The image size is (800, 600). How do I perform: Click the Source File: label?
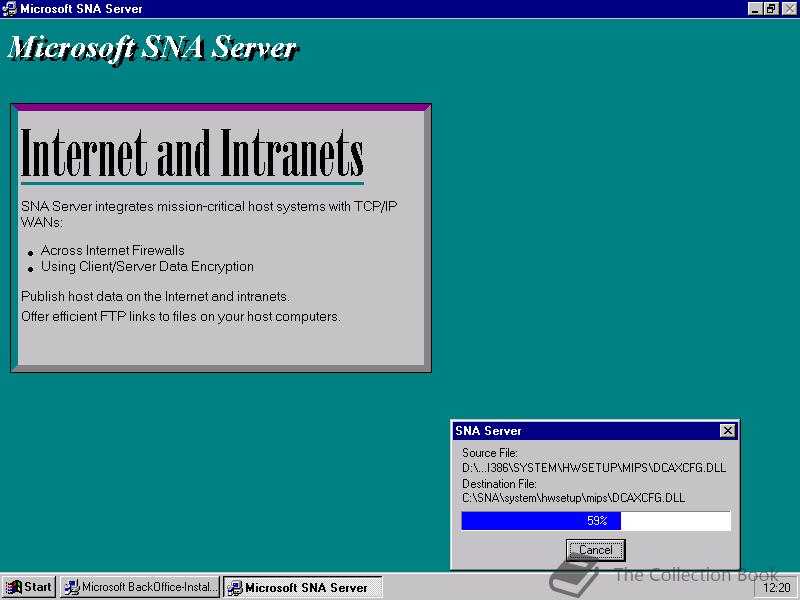click(490, 453)
